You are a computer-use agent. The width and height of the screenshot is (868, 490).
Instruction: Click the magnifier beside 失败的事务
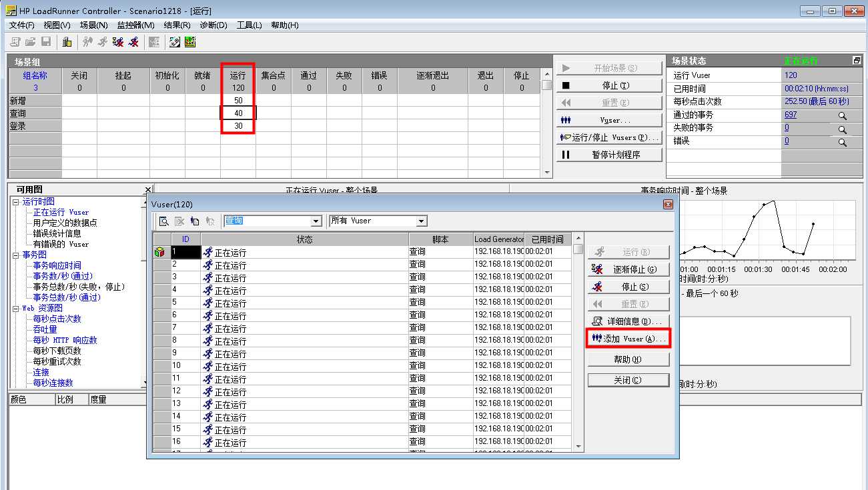[x=843, y=129]
